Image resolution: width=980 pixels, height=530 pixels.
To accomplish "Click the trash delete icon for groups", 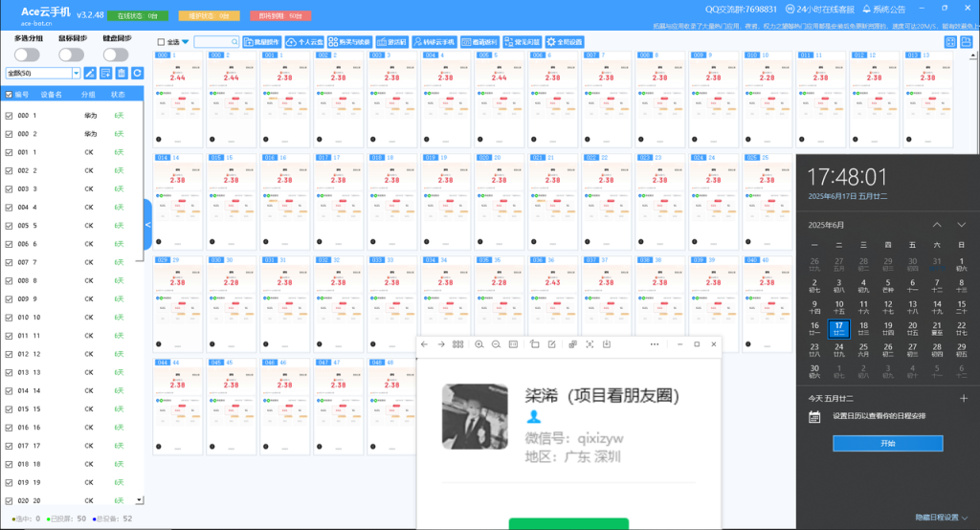I will [122, 73].
